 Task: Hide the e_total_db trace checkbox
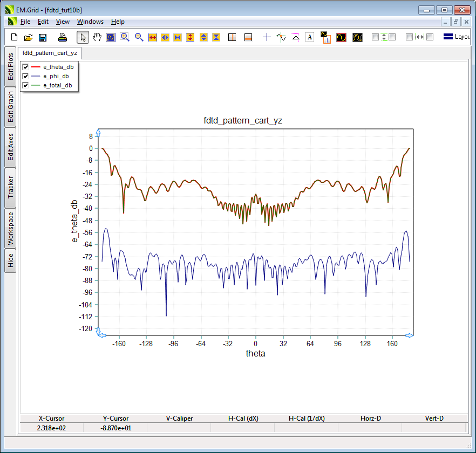25,85
